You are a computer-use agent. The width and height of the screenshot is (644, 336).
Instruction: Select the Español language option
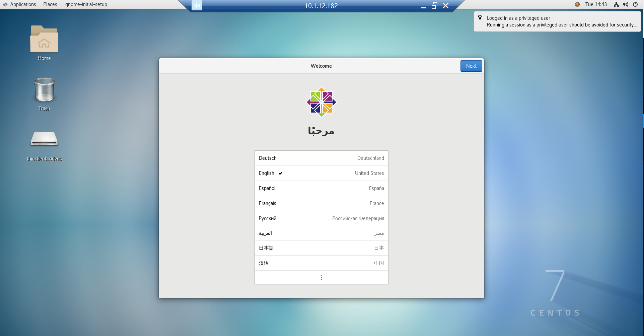(321, 188)
